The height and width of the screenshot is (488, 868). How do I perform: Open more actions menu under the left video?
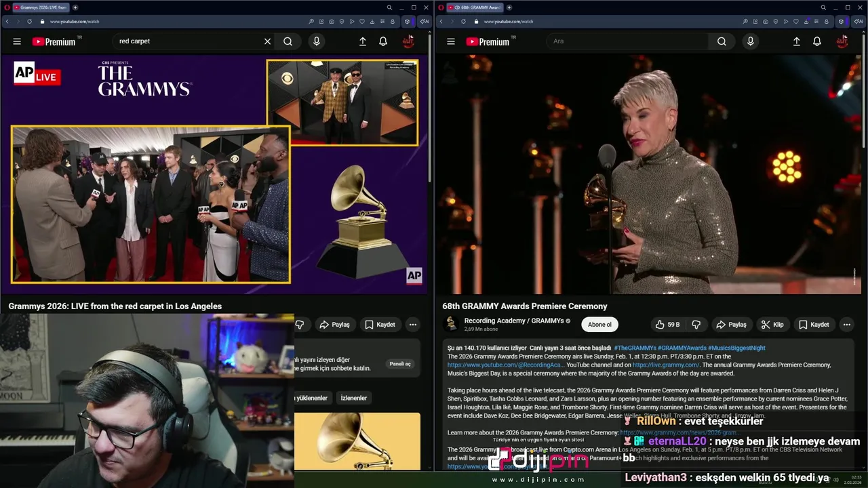[413, 325]
